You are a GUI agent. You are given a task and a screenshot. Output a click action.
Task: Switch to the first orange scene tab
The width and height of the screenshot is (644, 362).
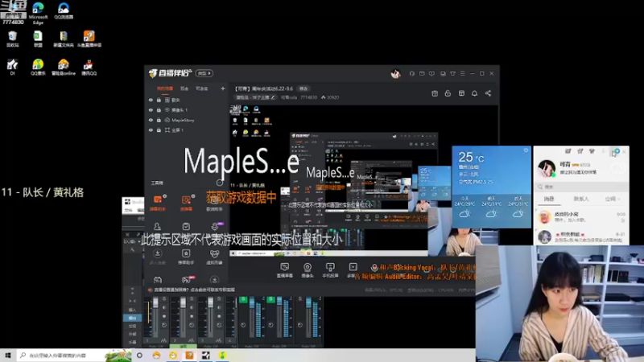(x=165, y=88)
